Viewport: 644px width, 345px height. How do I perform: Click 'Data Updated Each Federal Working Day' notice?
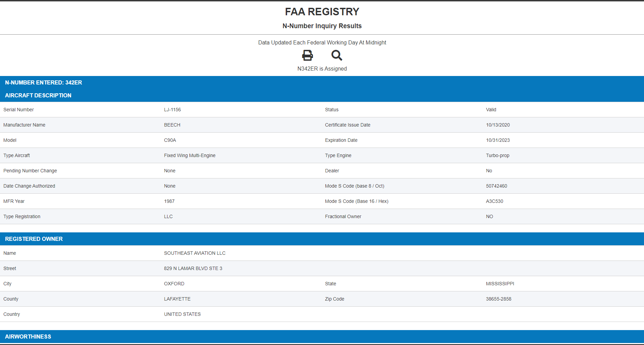click(x=322, y=42)
